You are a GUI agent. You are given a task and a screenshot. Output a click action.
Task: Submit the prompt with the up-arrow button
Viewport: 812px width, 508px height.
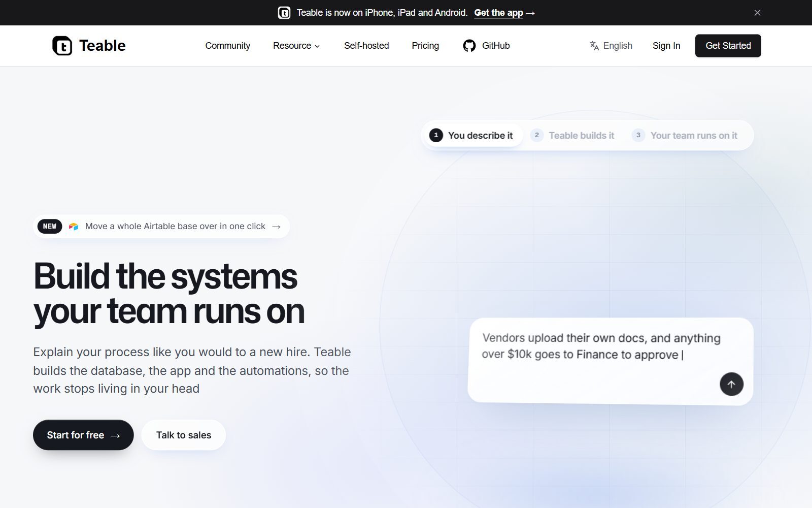click(x=731, y=384)
